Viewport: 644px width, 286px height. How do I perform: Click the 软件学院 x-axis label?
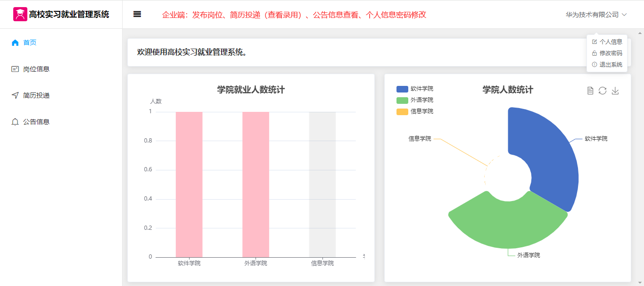coord(189,263)
